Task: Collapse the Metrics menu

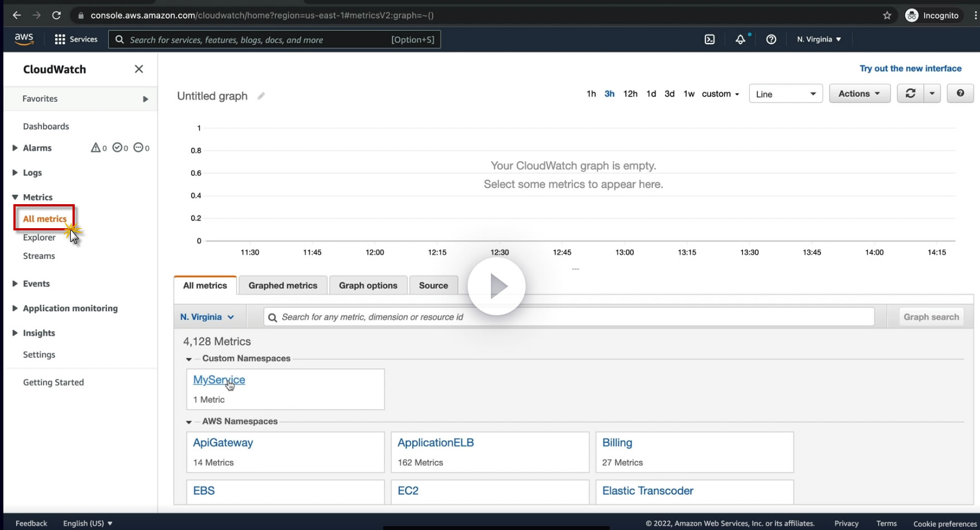Action: [15, 197]
